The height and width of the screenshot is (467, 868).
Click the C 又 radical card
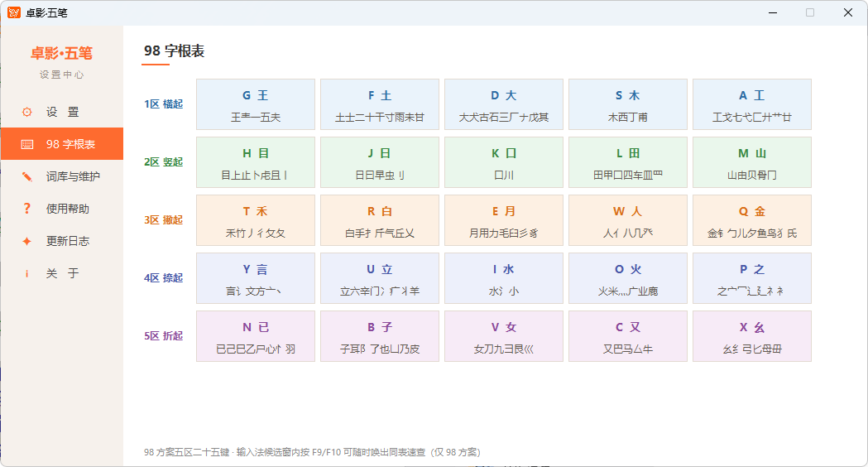[628, 336]
